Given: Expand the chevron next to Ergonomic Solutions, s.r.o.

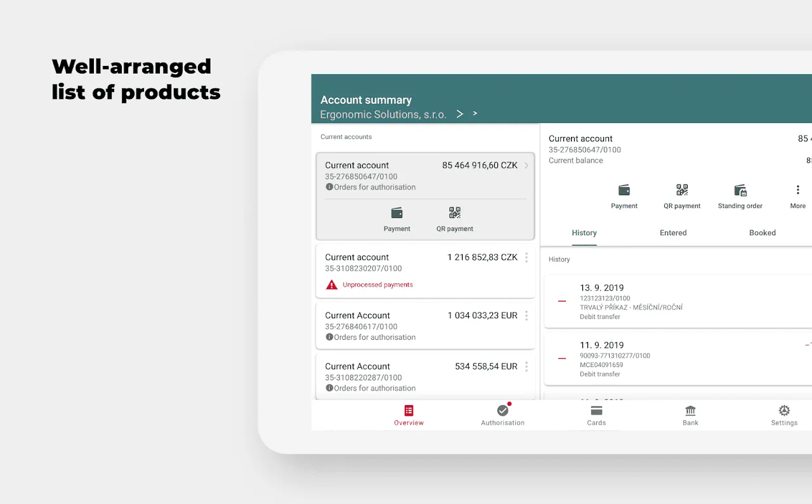Looking at the screenshot, I should pos(460,114).
